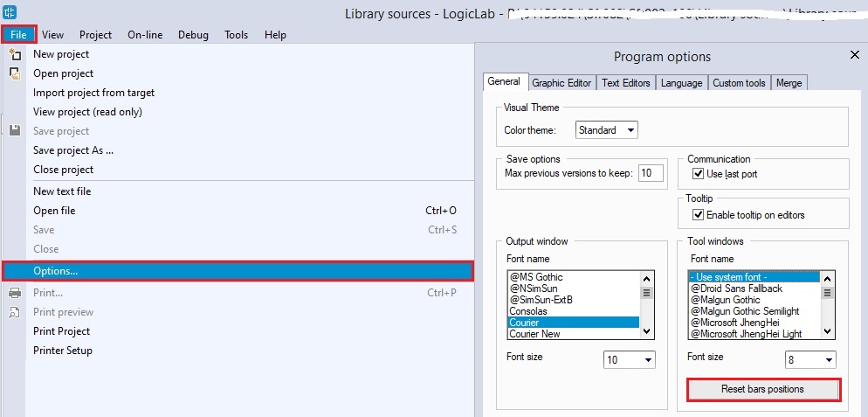Click Output window font list scroll down arrow
This screenshot has height=417, width=868.
tap(646, 331)
